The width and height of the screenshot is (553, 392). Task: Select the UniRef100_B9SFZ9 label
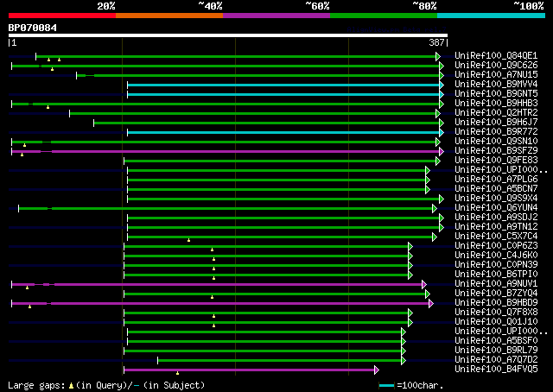coord(496,151)
